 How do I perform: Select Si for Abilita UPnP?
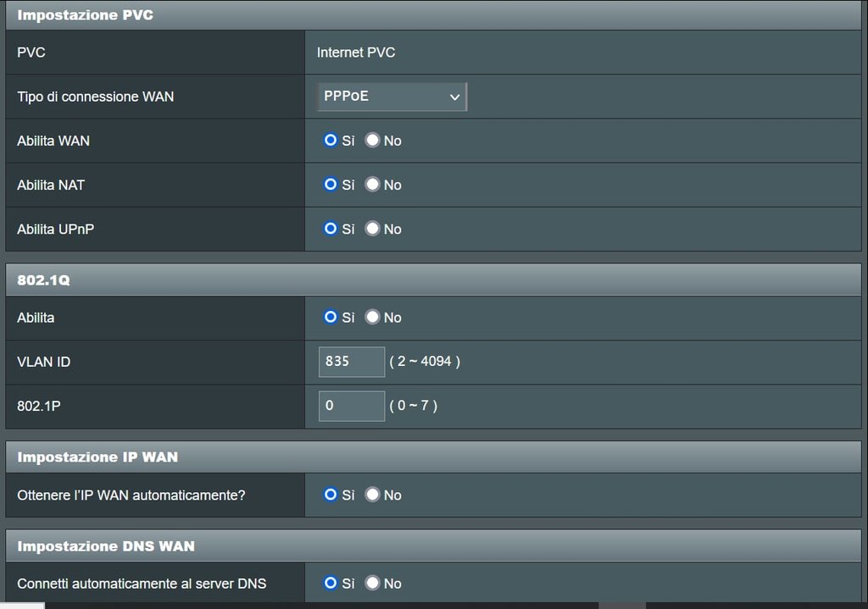pyautogui.click(x=331, y=229)
